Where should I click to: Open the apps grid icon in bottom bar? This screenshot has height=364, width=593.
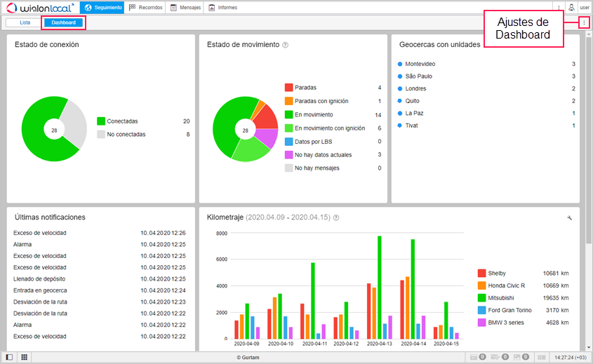click(24, 357)
